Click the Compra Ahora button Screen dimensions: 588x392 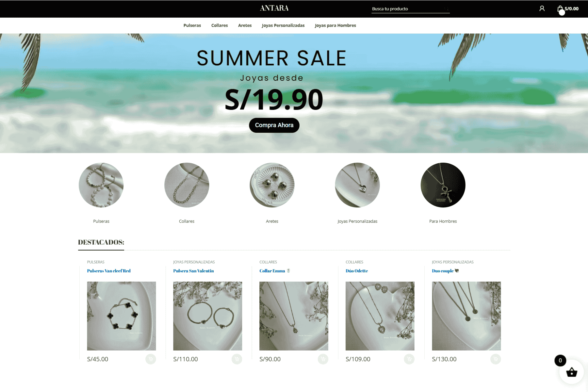click(x=274, y=125)
